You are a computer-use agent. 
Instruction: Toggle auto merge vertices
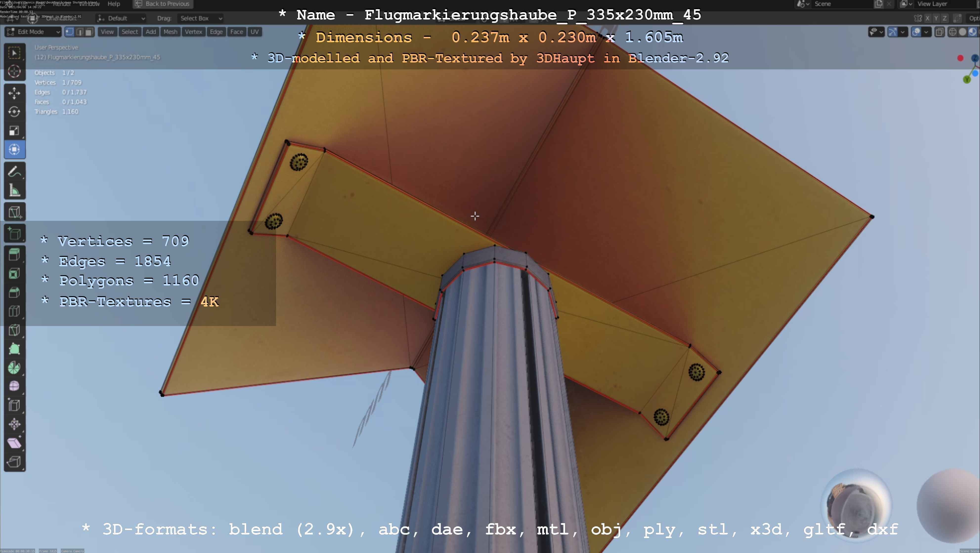(x=958, y=18)
